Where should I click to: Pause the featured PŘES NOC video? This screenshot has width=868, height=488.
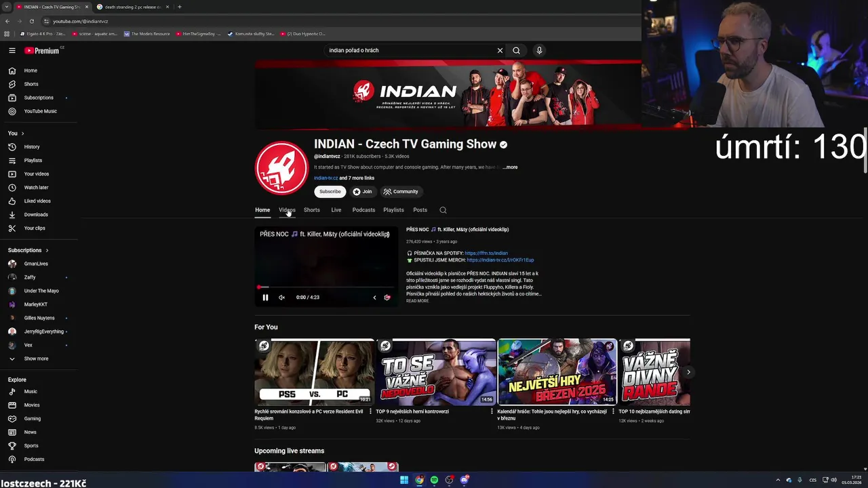click(265, 298)
